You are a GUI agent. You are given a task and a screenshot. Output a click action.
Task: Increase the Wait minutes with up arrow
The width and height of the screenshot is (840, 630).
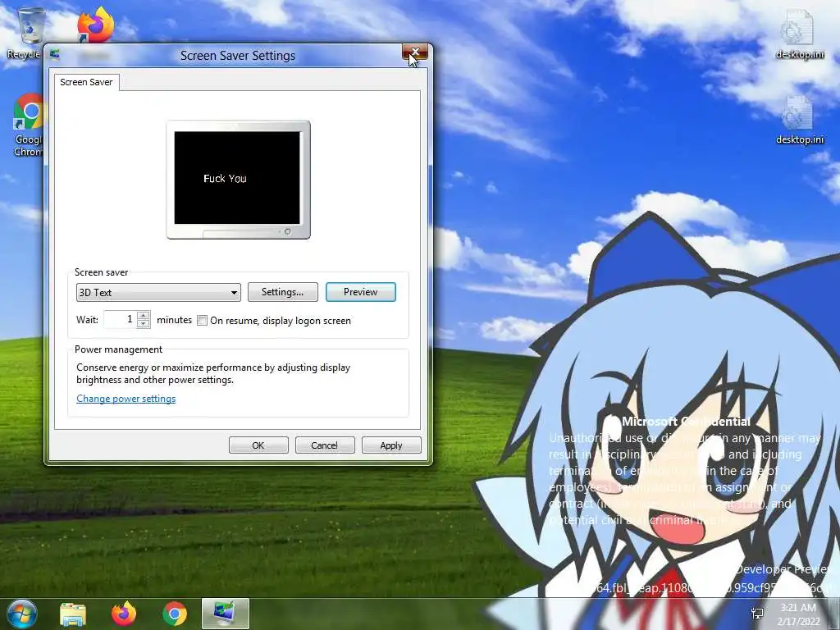tap(144, 316)
